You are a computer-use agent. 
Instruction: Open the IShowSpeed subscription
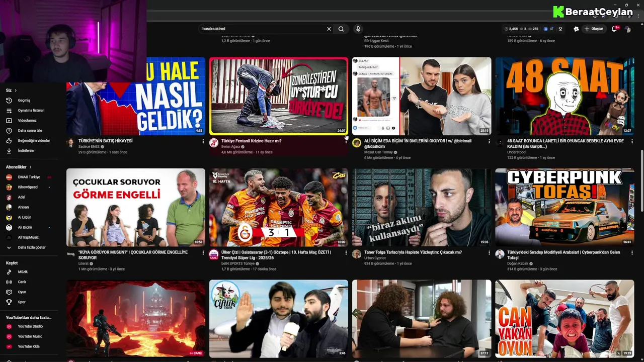tap(28, 187)
